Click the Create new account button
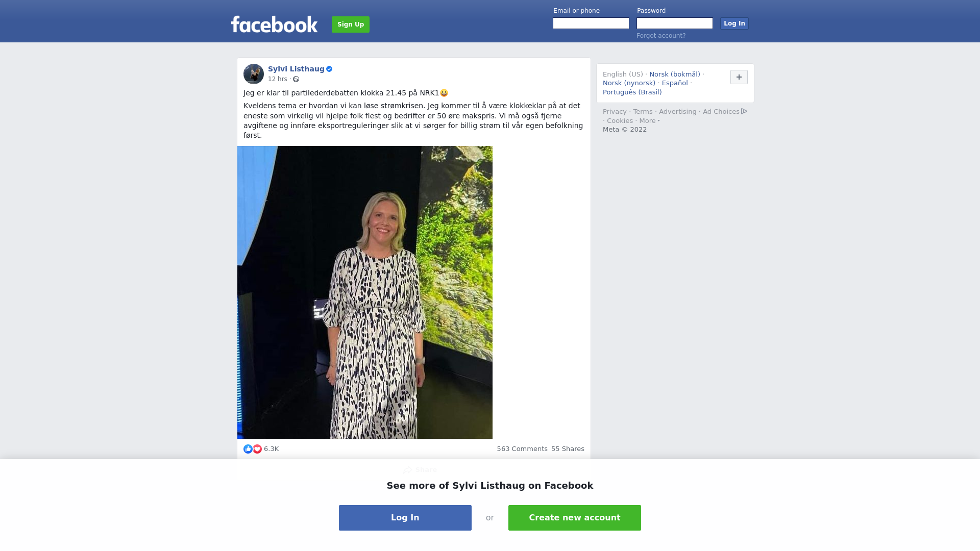The image size is (980, 551). point(575,518)
